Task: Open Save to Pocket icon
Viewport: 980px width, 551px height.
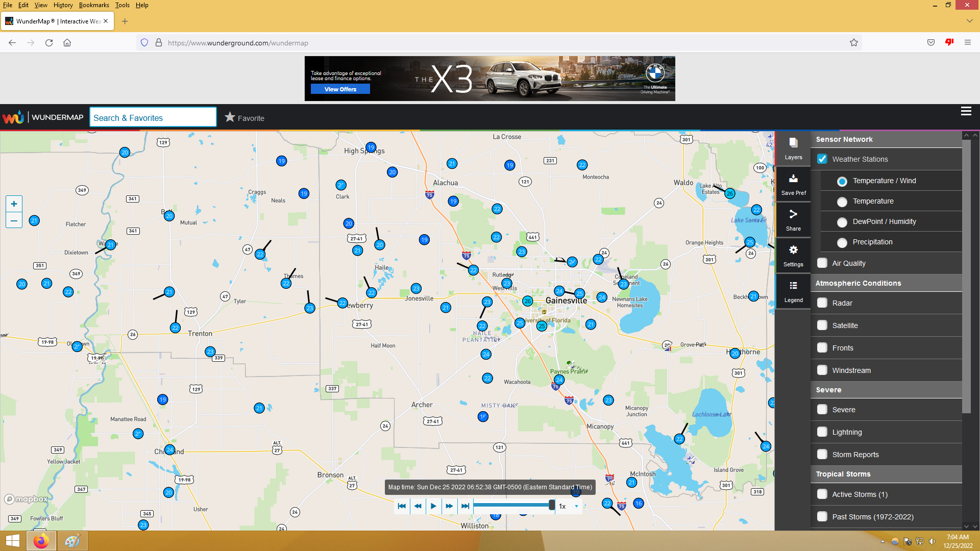Action: tap(931, 43)
